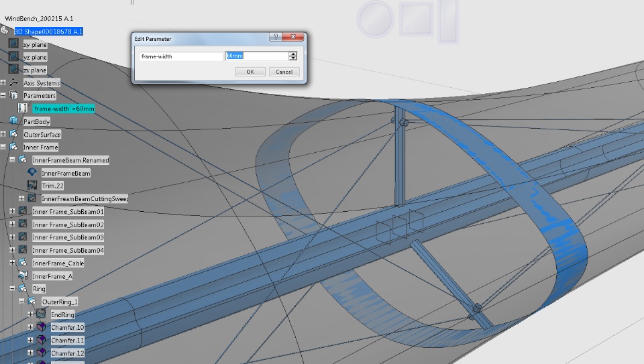
Task: Select the Chamfer.12 tree item
Action: [68, 353]
